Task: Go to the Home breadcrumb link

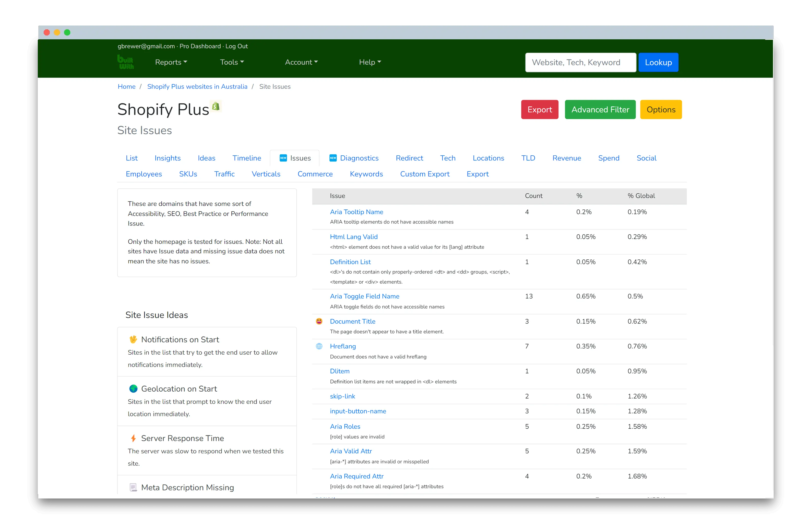Action: pos(126,86)
